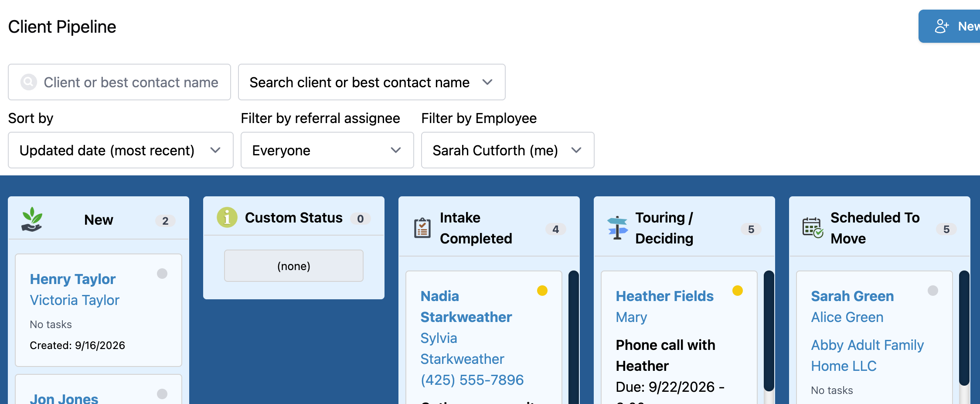The height and width of the screenshot is (404, 980).
Task: Click the Custom Status info icon
Action: coord(227,217)
